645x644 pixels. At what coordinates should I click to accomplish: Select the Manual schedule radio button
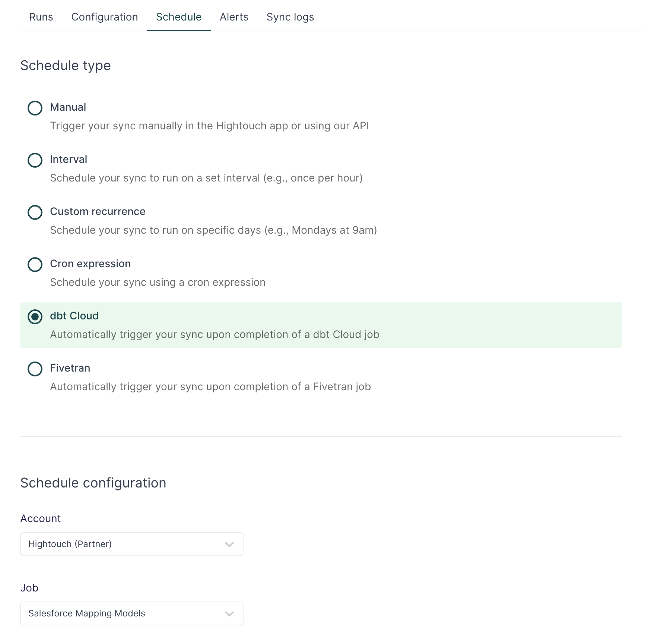(x=35, y=108)
